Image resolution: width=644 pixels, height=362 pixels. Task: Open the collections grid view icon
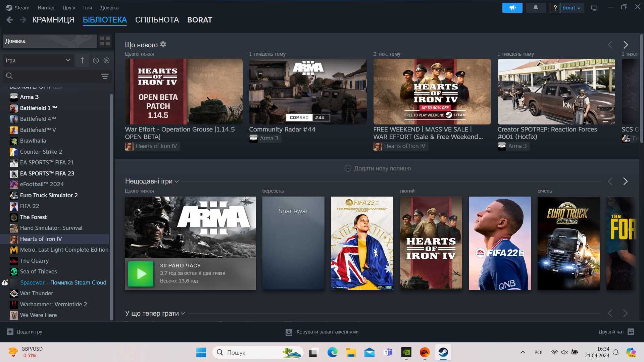pyautogui.click(x=105, y=41)
